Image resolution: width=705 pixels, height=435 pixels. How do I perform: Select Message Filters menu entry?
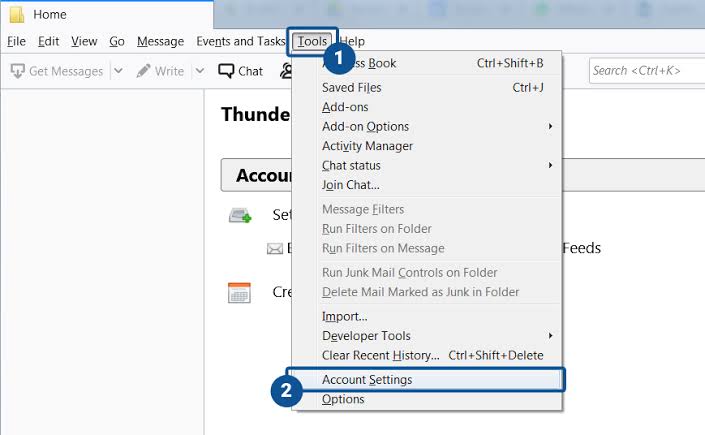point(427,209)
